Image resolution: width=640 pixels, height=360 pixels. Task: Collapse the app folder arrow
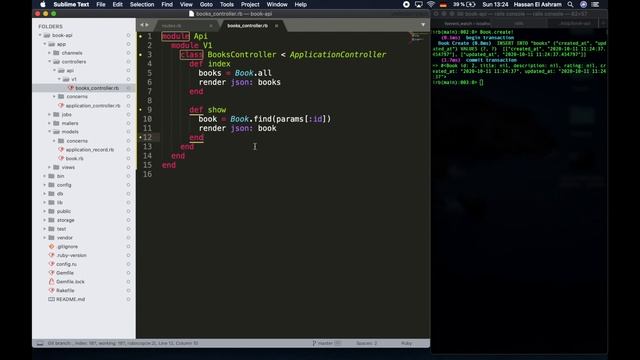45,44
